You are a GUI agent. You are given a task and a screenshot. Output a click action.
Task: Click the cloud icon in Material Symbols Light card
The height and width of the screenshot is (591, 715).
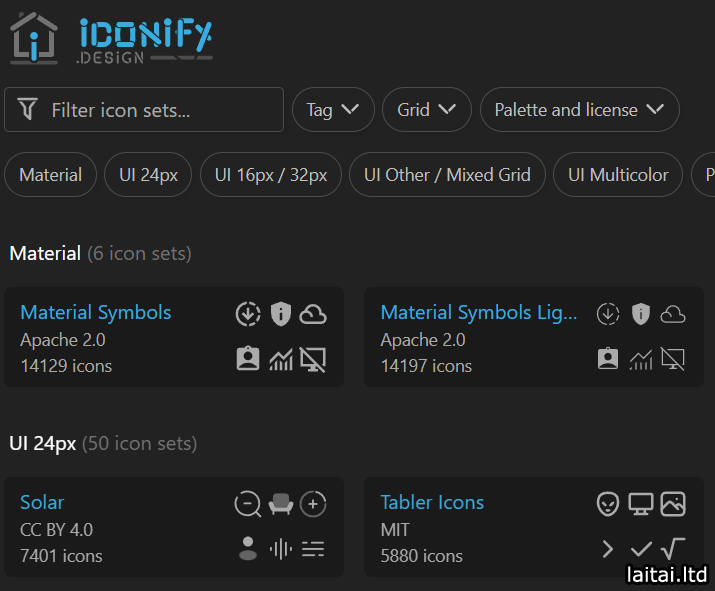673,314
